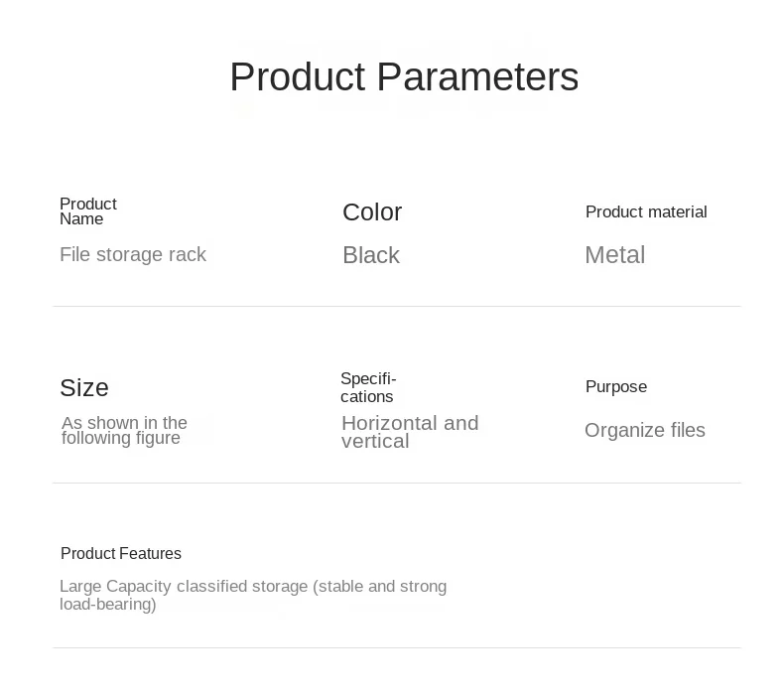
Task: Select the Metal material value
Action: point(614,255)
